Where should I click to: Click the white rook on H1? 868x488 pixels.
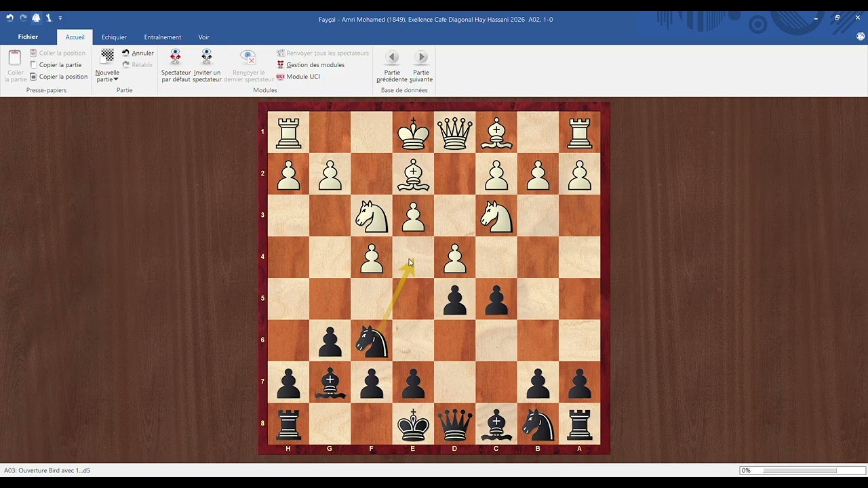click(x=288, y=132)
